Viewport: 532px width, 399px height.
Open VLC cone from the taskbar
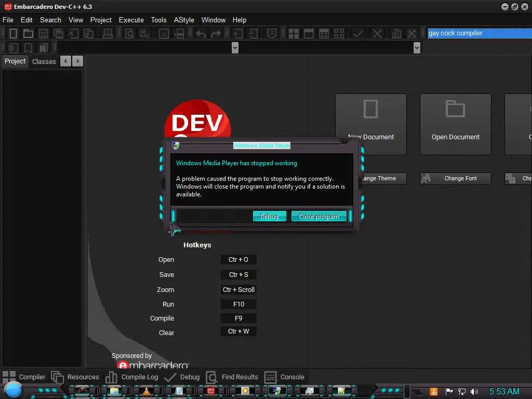(146, 391)
